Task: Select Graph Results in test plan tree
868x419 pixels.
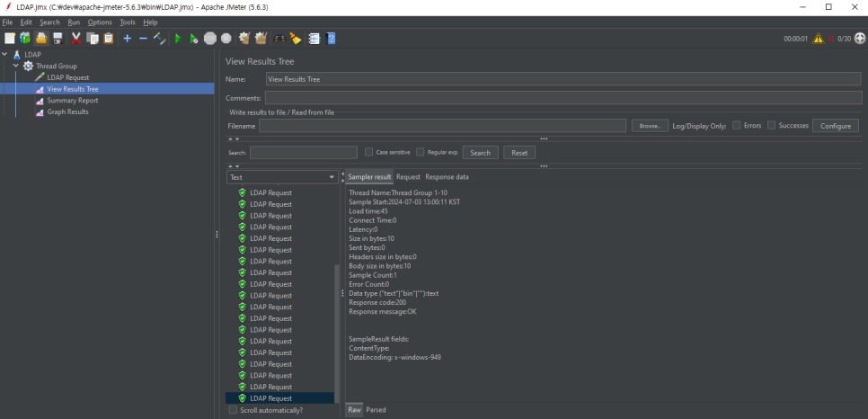Action: (67, 111)
